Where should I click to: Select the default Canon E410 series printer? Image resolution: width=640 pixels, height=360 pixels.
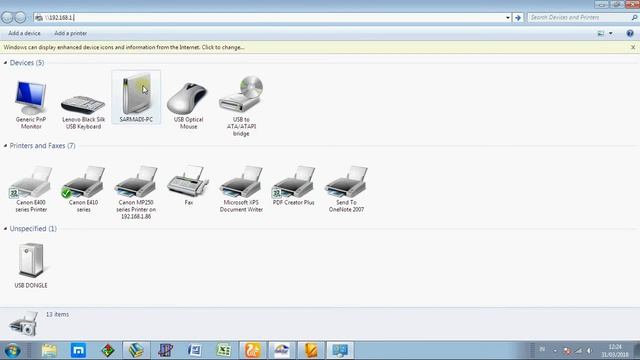[83, 189]
